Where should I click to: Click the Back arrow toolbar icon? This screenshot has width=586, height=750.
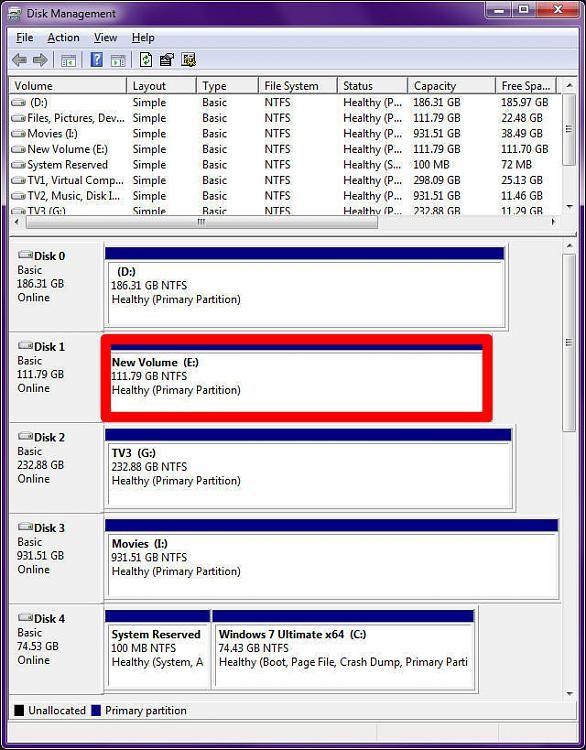19,60
